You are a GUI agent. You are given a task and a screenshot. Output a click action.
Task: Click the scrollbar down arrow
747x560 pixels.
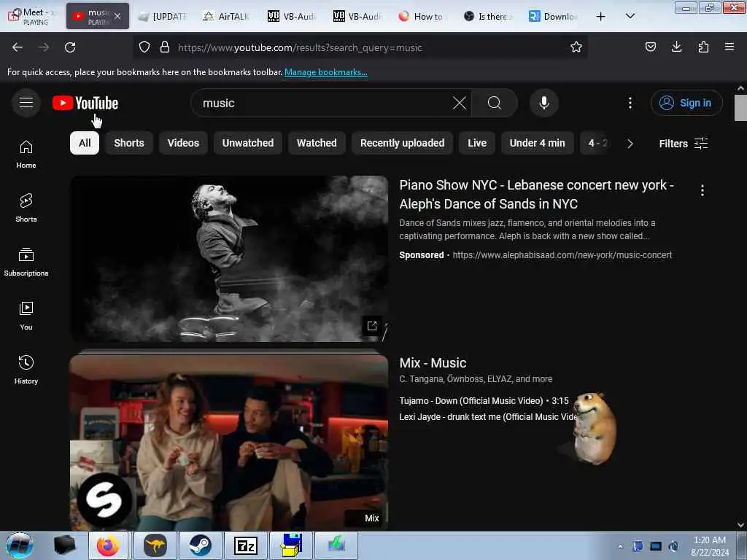[740, 525]
